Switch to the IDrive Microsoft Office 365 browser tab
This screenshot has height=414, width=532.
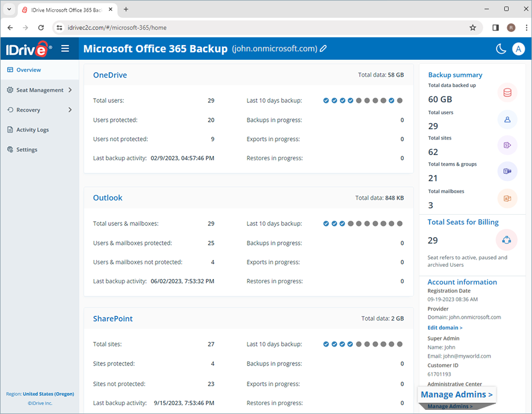(65, 9)
